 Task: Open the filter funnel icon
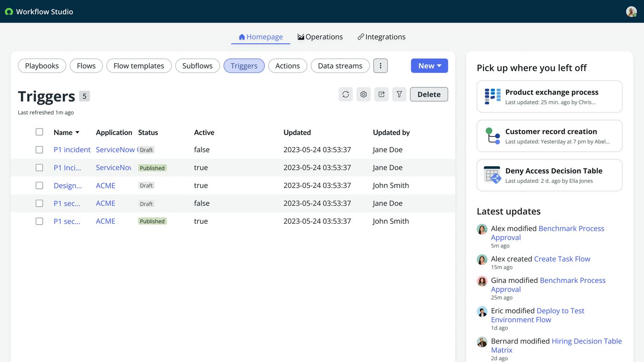coord(399,94)
